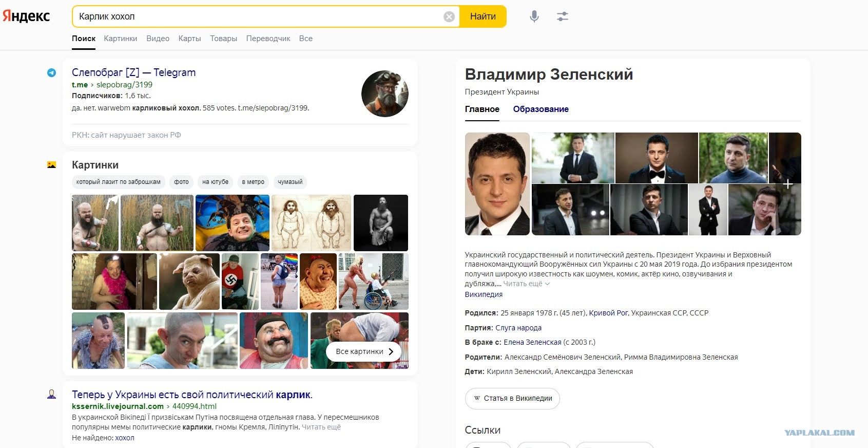Image resolution: width=868 pixels, height=448 pixels.
Task: Click the 'Кирилл Зеленский, Александра Зеленская' children text
Action: tap(560, 371)
